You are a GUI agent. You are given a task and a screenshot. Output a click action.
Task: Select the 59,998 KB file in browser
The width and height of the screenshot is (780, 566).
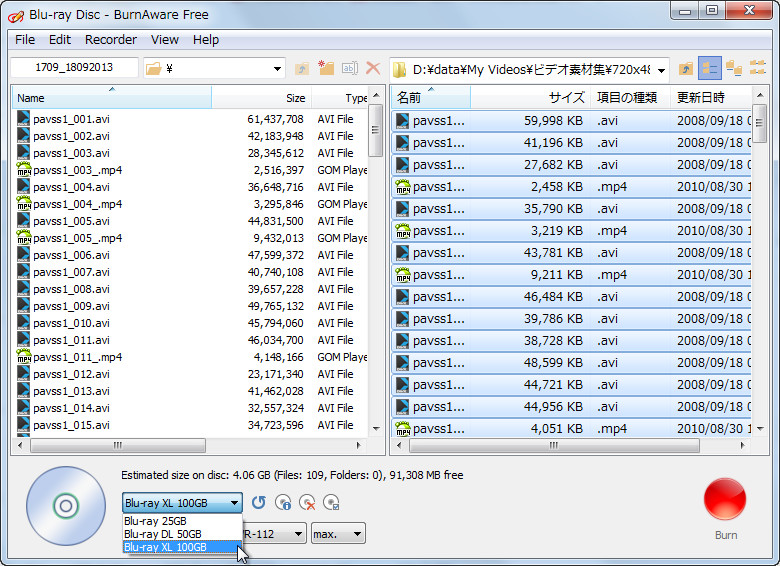coord(572,121)
